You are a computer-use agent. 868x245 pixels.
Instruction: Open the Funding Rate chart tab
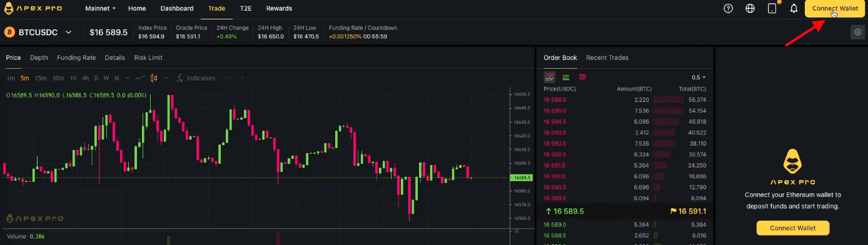click(x=76, y=57)
